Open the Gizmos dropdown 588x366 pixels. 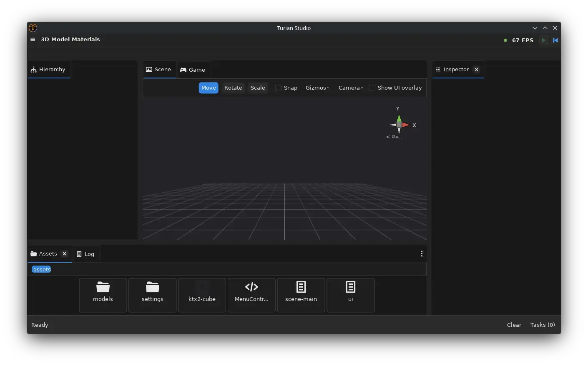click(x=317, y=88)
